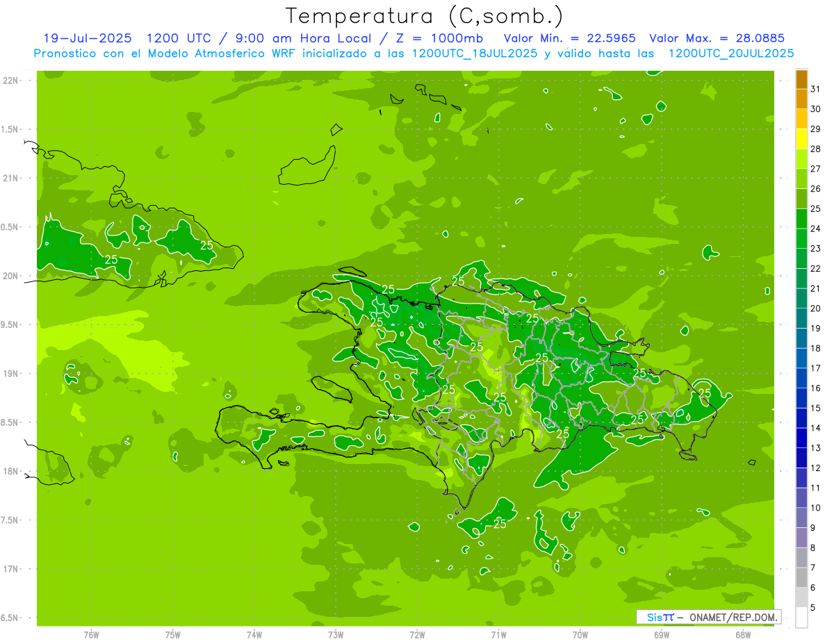Viewport: 834px width, 644px height.
Task: Click the color bar label "31"
Action: 815,89
